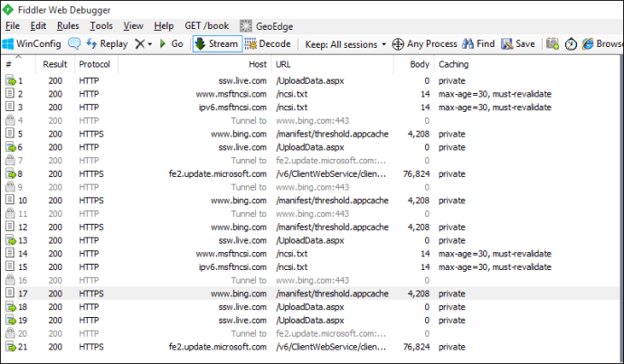Click body size 76,824 in session 21
This screenshot has height=364, width=624.
[x=416, y=347]
